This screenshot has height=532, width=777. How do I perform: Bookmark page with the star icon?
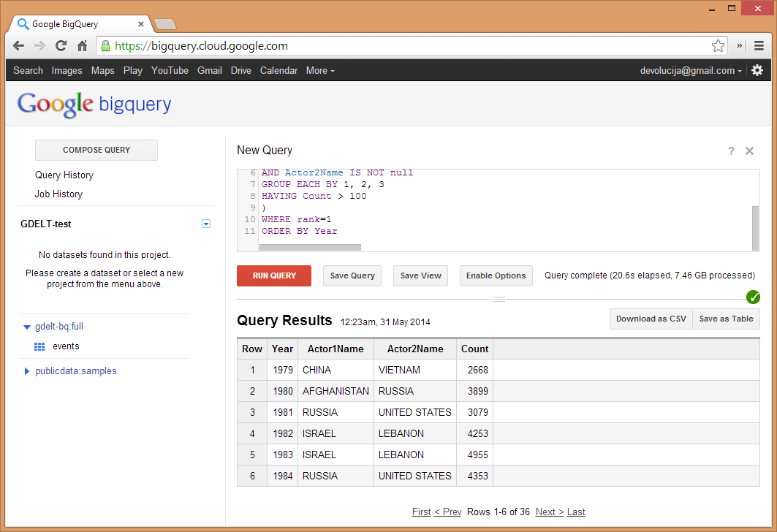point(718,46)
